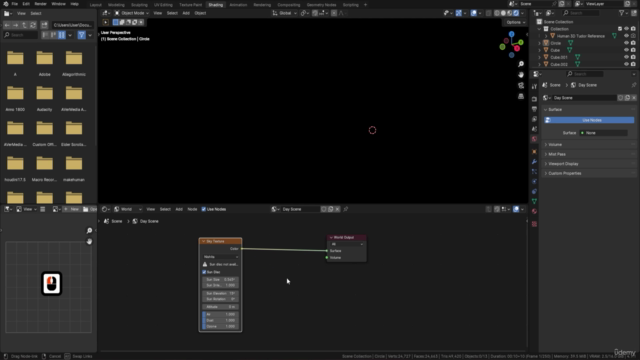Switch to Layout workspace tab
The width and height of the screenshot is (640, 360).
(x=96, y=5)
